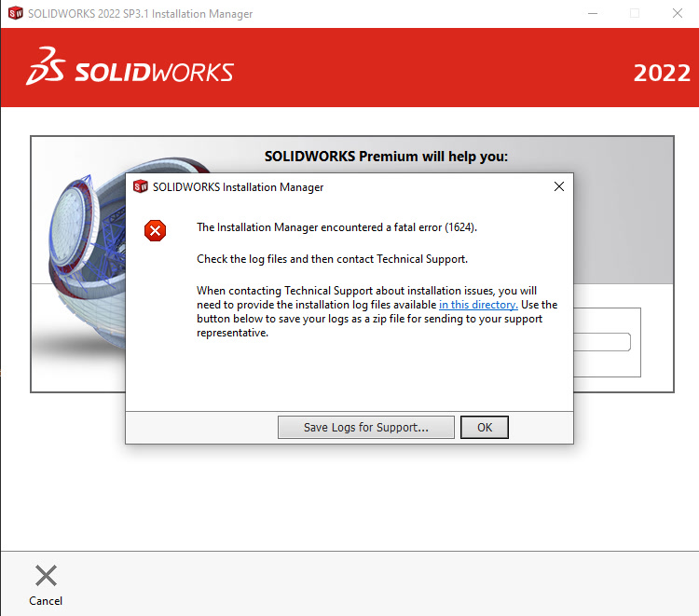
Task: Click 'Check the log files' message text
Action: pos(332,259)
